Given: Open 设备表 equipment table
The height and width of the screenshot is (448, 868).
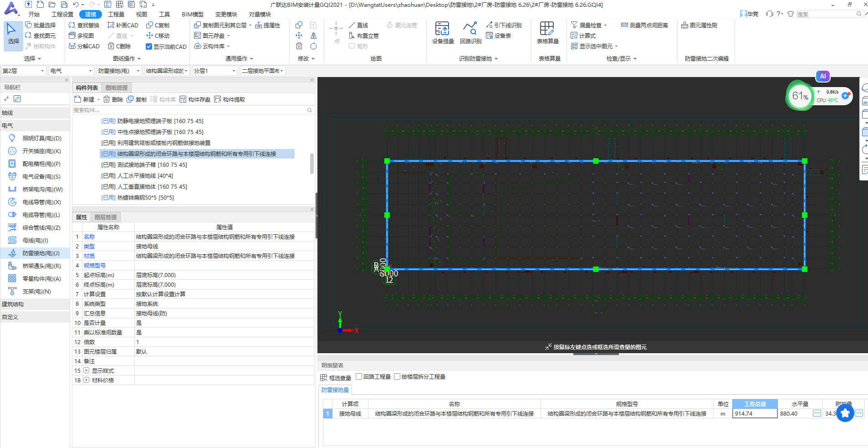Looking at the screenshot, I should click(x=499, y=36).
